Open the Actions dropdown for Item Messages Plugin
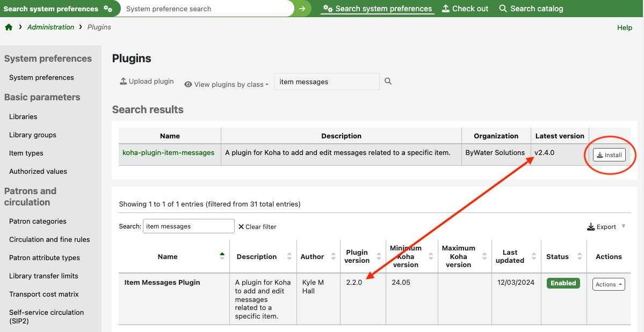The image size is (644, 332). tap(609, 284)
